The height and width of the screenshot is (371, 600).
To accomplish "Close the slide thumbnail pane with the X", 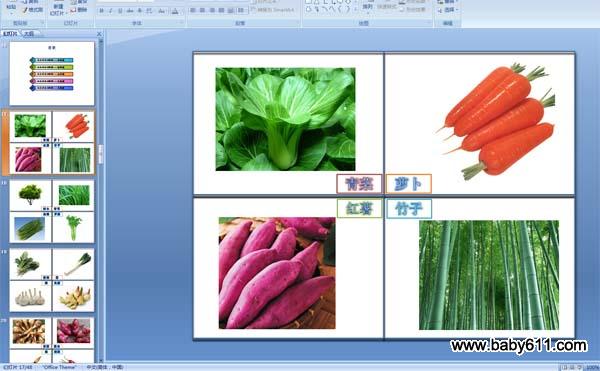I will click(x=99, y=34).
